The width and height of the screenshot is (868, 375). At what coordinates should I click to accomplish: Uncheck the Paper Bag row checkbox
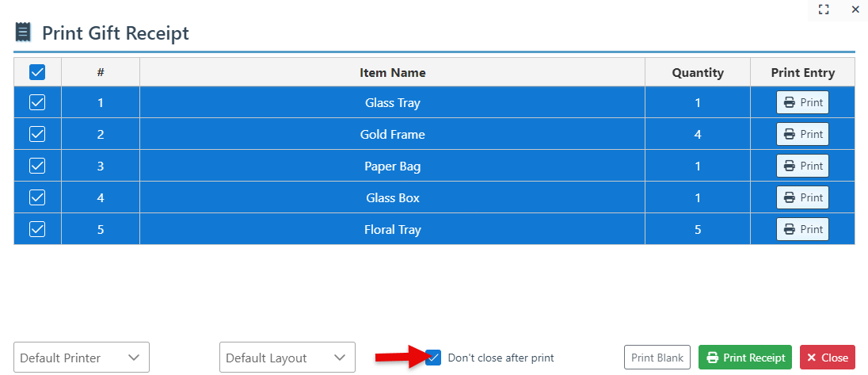[37, 166]
